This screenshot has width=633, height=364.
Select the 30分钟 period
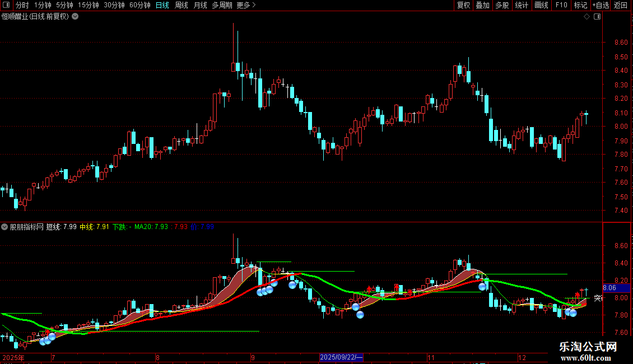(114, 5)
